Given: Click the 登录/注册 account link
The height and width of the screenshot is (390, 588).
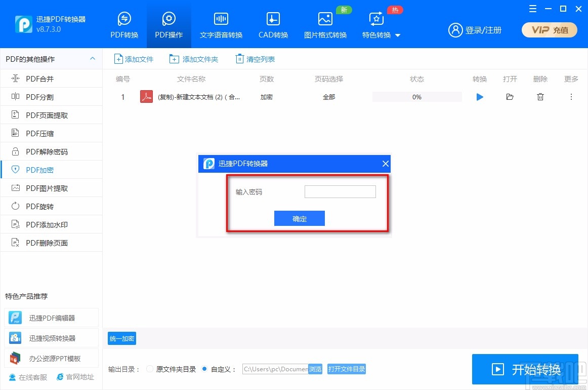Looking at the screenshot, I should pyautogui.click(x=475, y=30).
